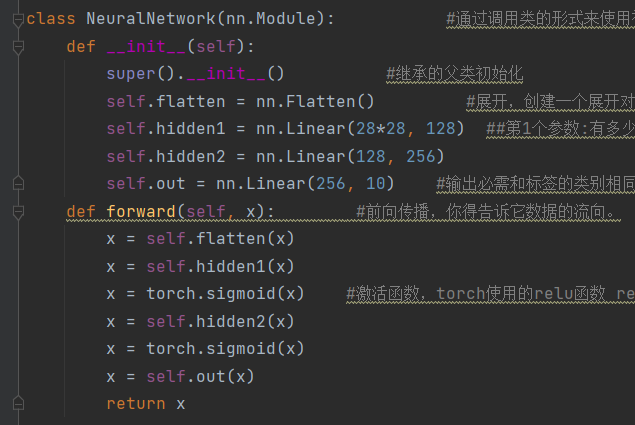Image resolution: width=635 pixels, height=425 pixels.
Task: Collapse the __init__ method fold marker
Action: point(18,47)
